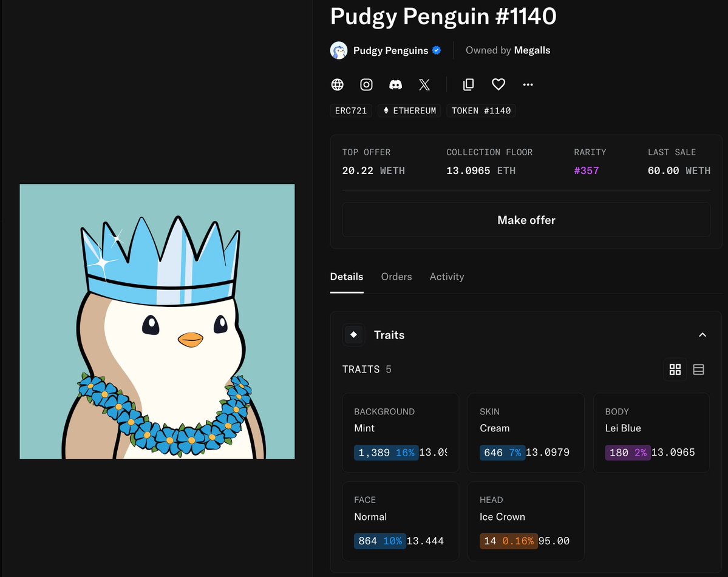728x577 pixels.
Task: Open the Discord icon link
Action: click(395, 84)
